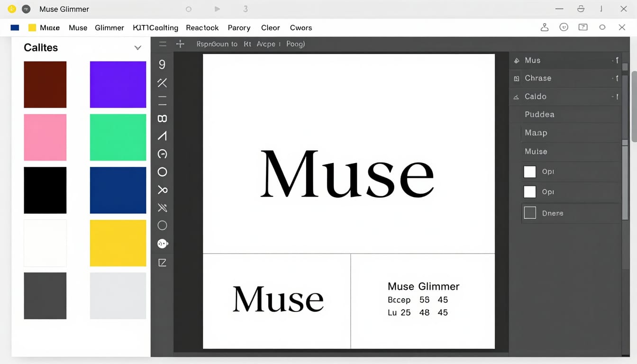Click the image icon beside Chrase

517,79
